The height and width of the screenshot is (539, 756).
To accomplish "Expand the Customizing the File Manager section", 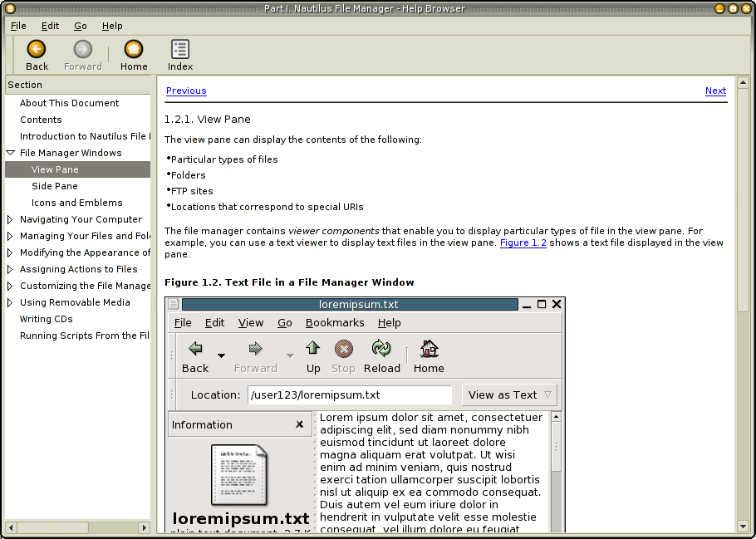I will (10, 286).
